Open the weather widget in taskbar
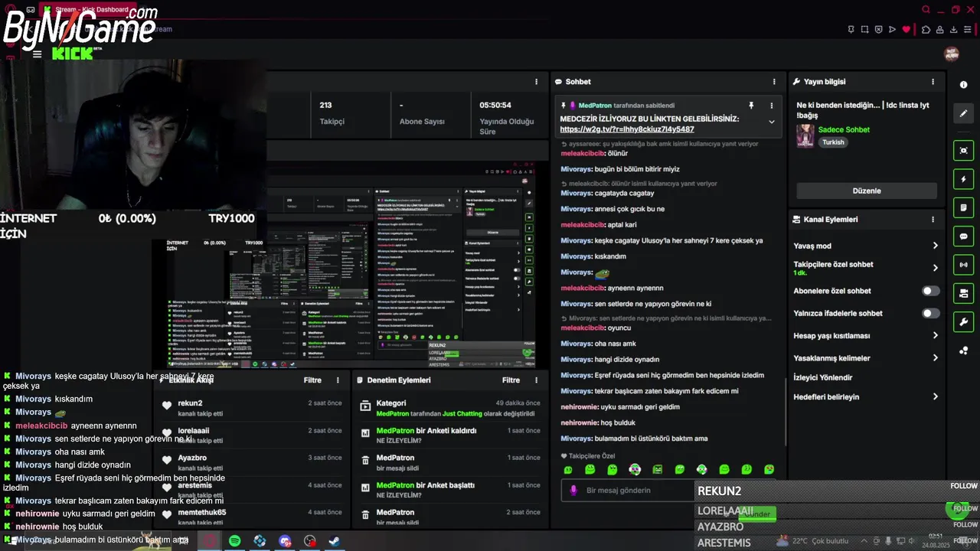 pos(812,541)
